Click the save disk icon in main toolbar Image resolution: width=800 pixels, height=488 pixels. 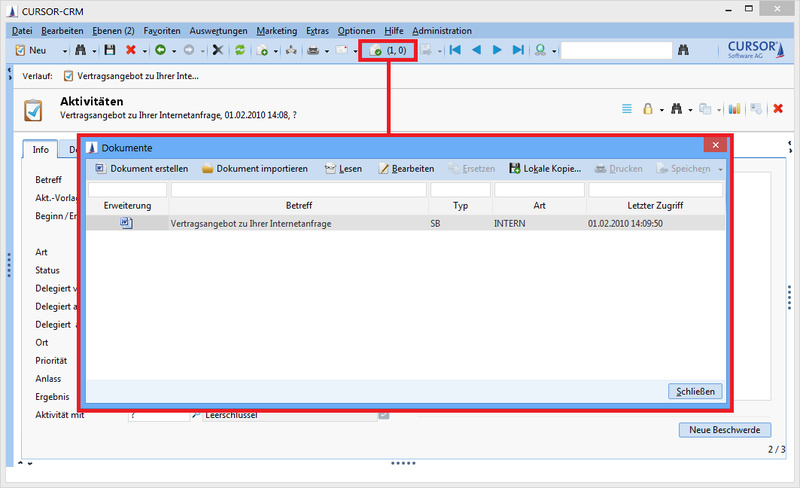pos(110,50)
